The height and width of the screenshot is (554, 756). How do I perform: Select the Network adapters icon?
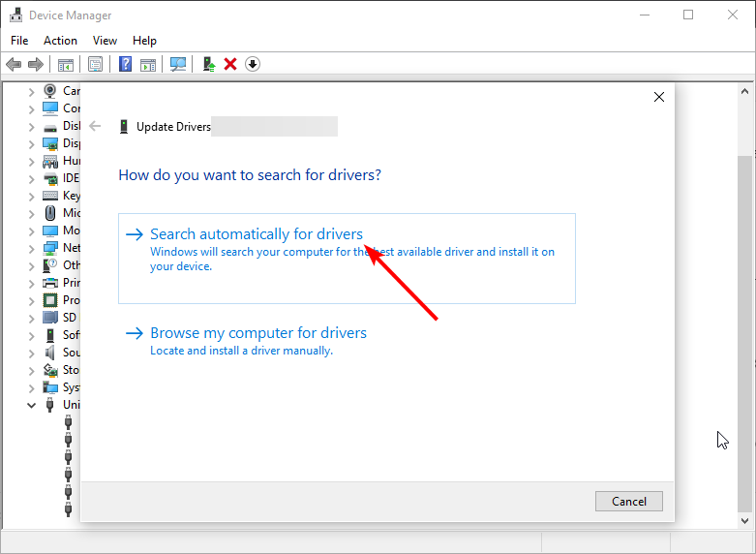pyautogui.click(x=50, y=248)
